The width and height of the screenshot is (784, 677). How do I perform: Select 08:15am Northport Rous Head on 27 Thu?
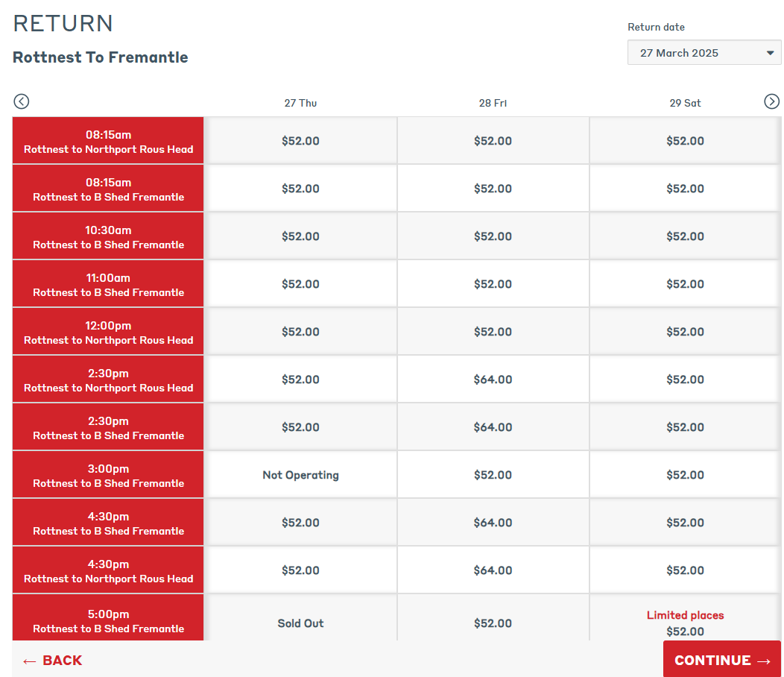coord(300,141)
